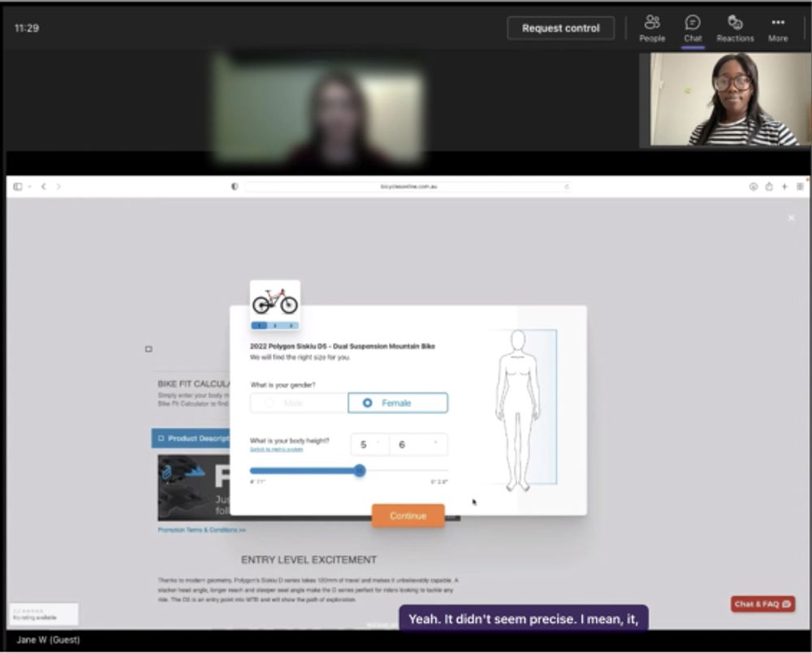Click the switch to metric system link
This screenshot has width=812, height=653.
tap(276, 449)
